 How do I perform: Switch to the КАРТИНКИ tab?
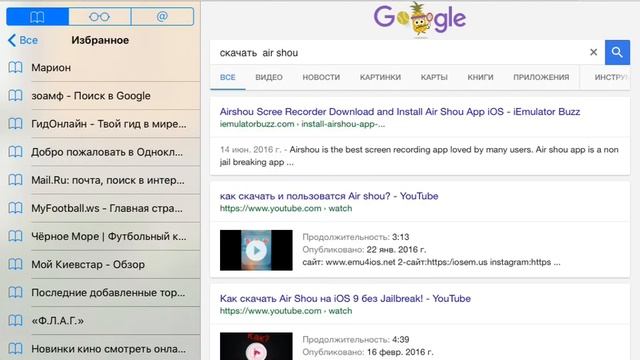point(380,77)
